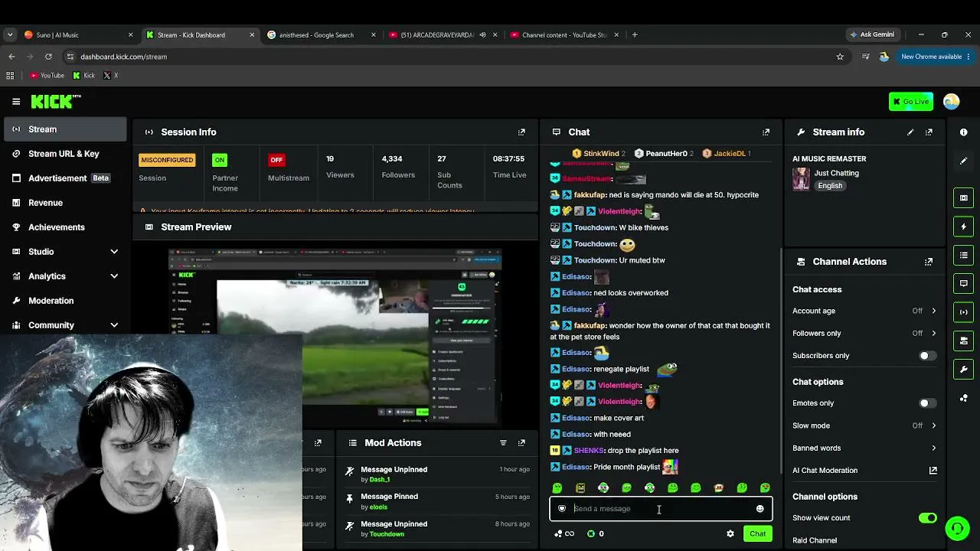
Task: Open Chrome apps grid in bookmarks bar
Action: [x=10, y=75]
